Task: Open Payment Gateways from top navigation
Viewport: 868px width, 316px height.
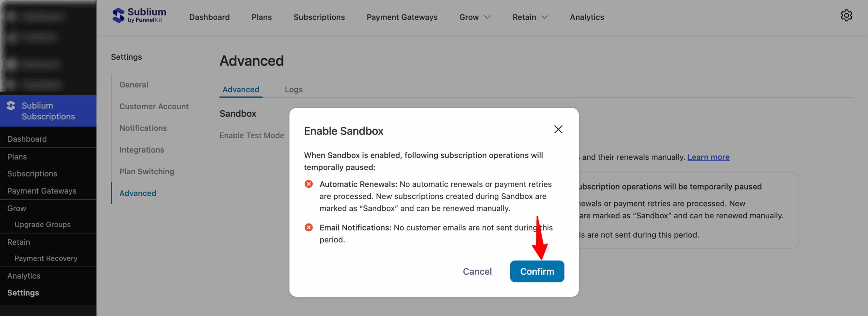Action: point(402,17)
